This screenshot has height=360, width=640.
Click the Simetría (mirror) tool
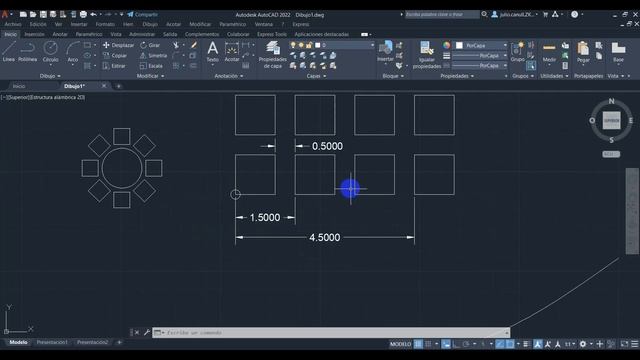point(153,56)
